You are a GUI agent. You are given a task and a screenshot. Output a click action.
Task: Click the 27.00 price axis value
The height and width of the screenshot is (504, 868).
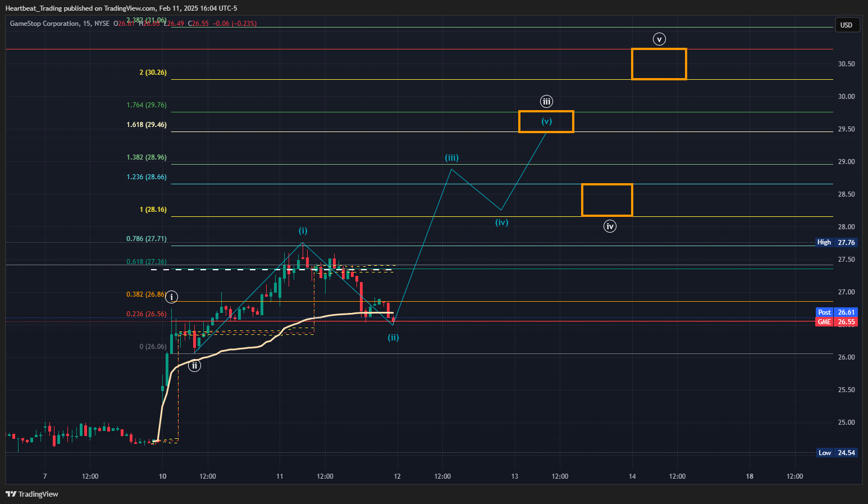coord(846,292)
